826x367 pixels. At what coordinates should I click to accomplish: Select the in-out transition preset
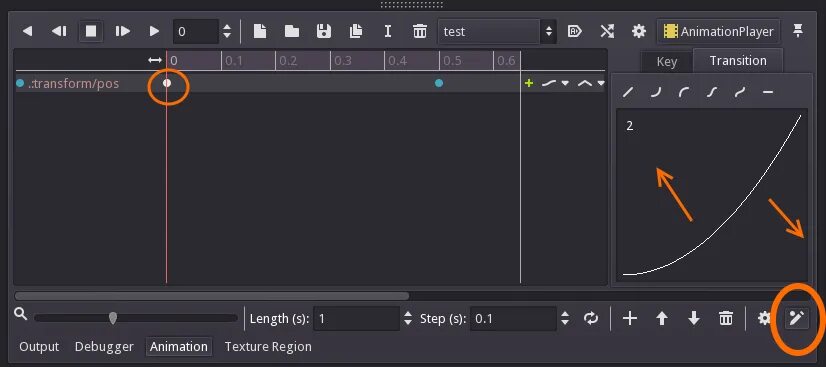tap(712, 92)
